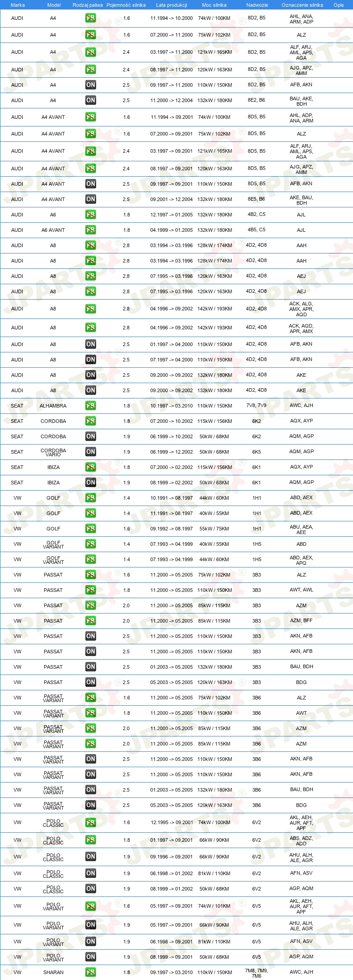Click PB icon for Polo Variant 1.6
This screenshot has width=353, height=980.
coord(91,906)
